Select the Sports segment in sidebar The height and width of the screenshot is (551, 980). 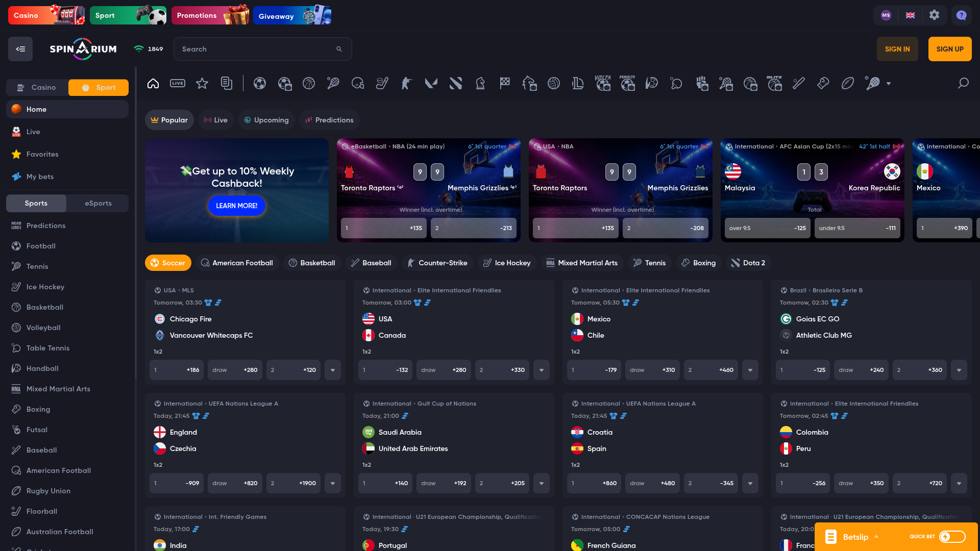pos(36,203)
